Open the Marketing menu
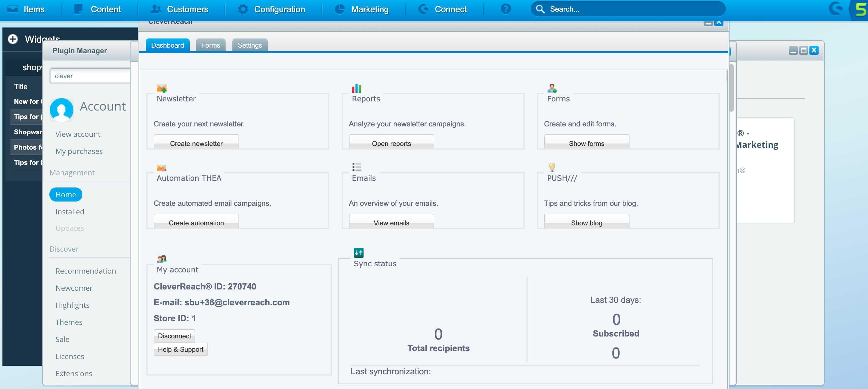This screenshot has height=389, width=868. [369, 9]
